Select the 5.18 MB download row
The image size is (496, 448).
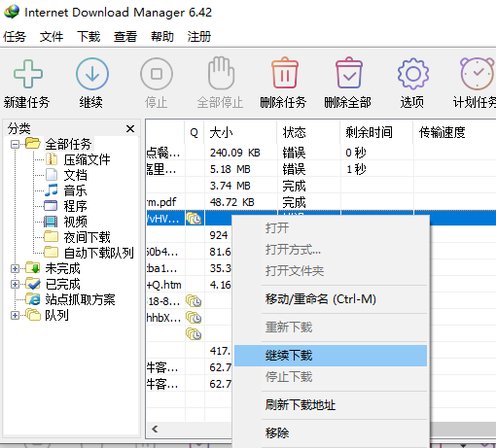pyautogui.click(x=321, y=169)
